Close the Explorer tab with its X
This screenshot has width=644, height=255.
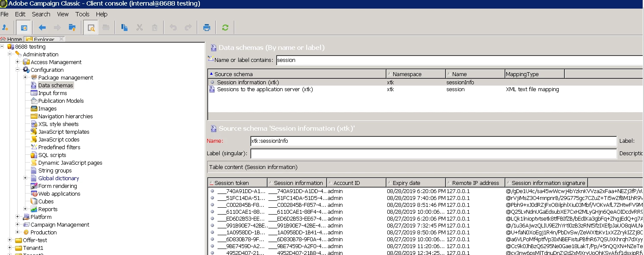pos(61,39)
